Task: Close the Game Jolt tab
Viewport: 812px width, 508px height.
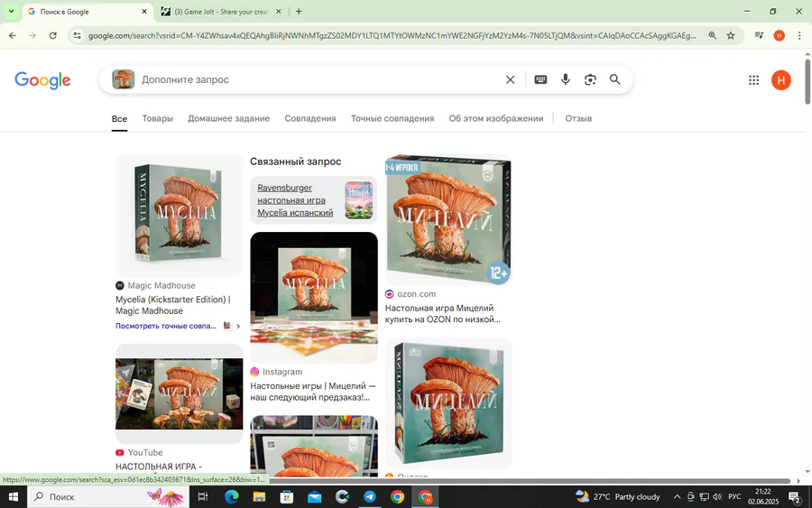Action: point(278,12)
